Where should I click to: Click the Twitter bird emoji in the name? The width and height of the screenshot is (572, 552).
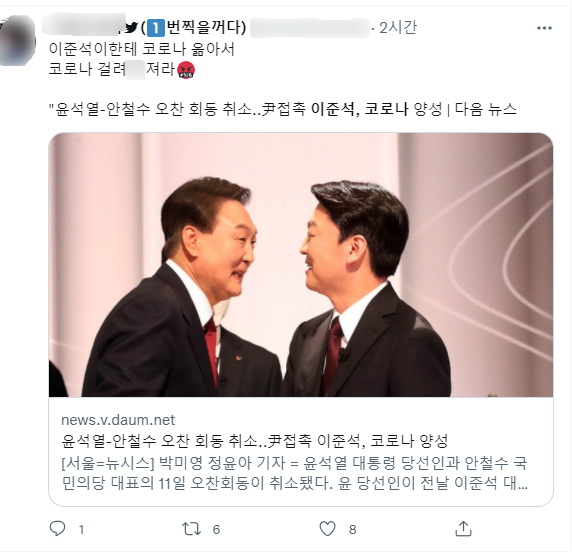coord(132,28)
